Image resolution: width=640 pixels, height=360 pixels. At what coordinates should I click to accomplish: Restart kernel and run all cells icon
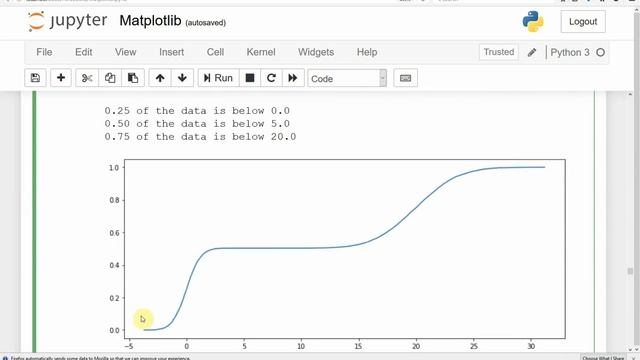click(x=293, y=78)
